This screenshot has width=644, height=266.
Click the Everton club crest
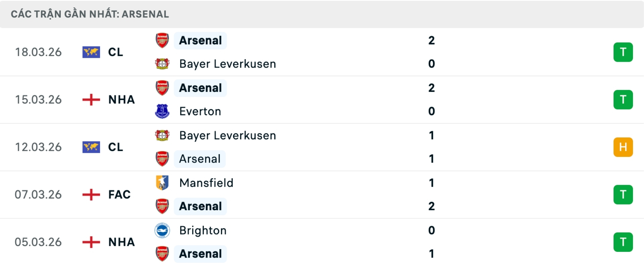pos(162,111)
